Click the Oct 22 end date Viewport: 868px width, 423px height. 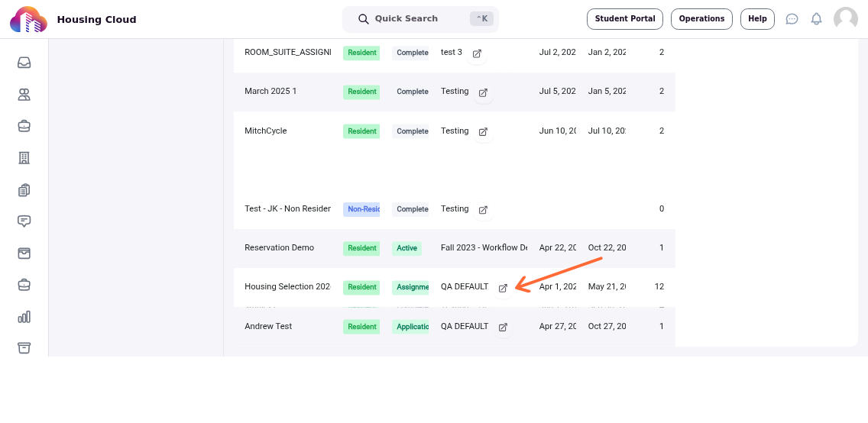click(607, 247)
